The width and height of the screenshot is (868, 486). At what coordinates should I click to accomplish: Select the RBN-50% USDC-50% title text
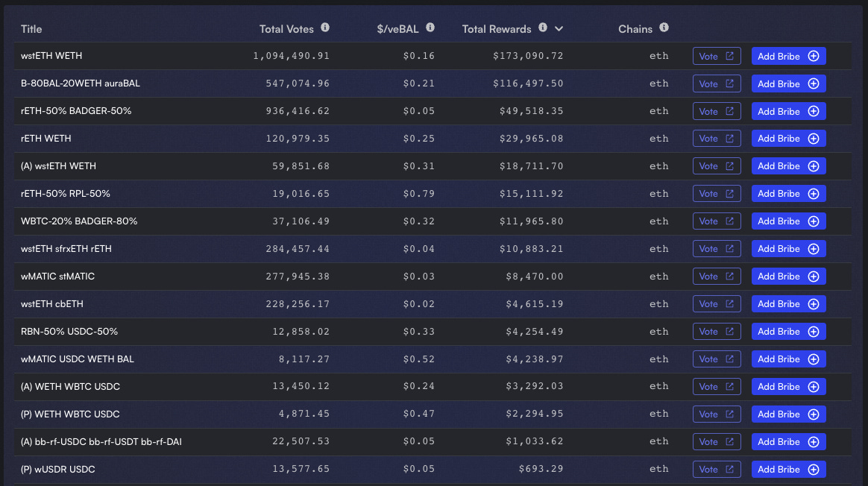69,332
